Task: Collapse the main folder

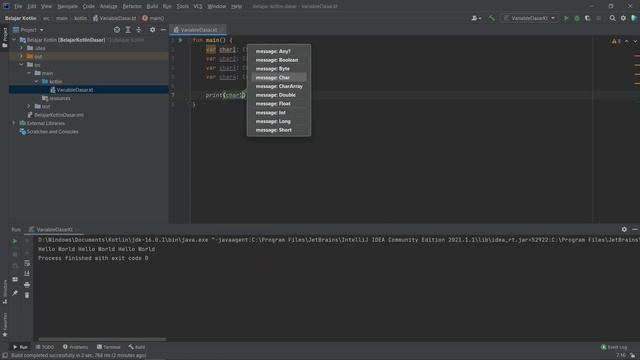Action: tap(29, 73)
